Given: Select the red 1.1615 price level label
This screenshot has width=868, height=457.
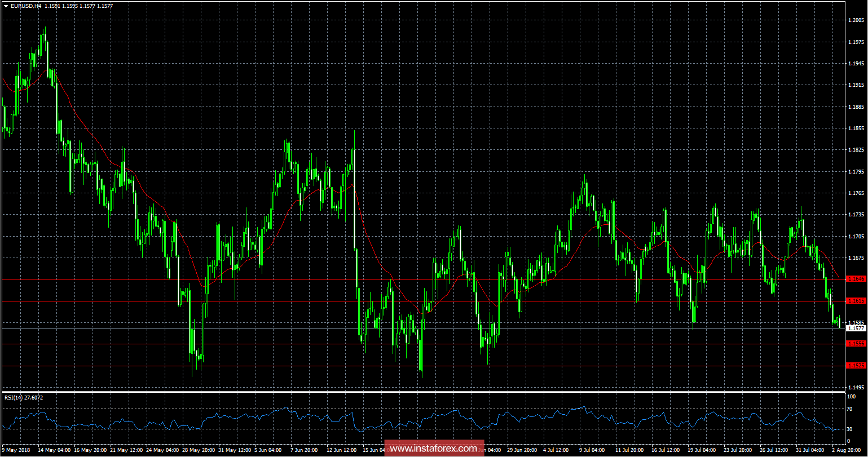Looking at the screenshot, I should pyautogui.click(x=857, y=301).
